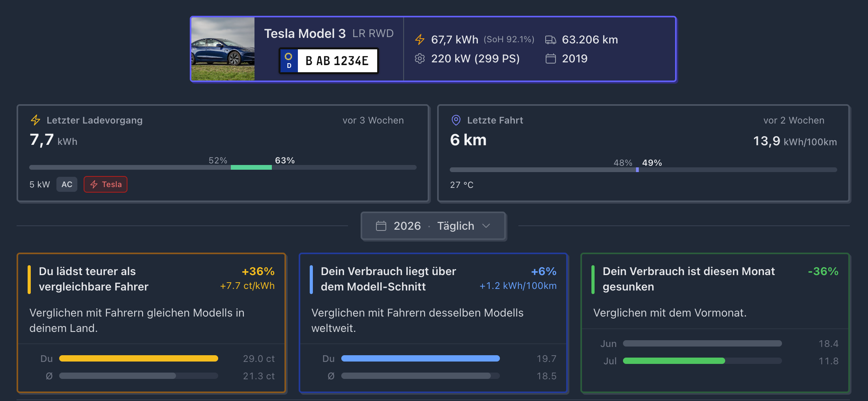868x401 pixels.
Task: Click the +36% charging cost difference
Action: click(x=258, y=271)
